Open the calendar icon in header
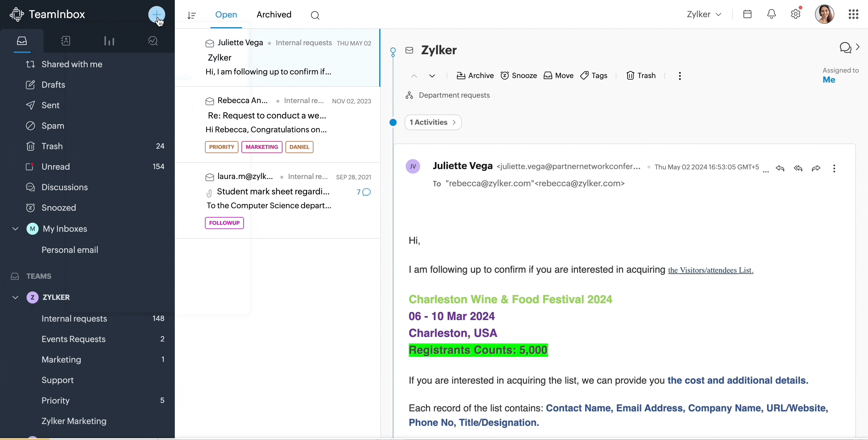Screen dimensions: 868x440 click(747, 14)
